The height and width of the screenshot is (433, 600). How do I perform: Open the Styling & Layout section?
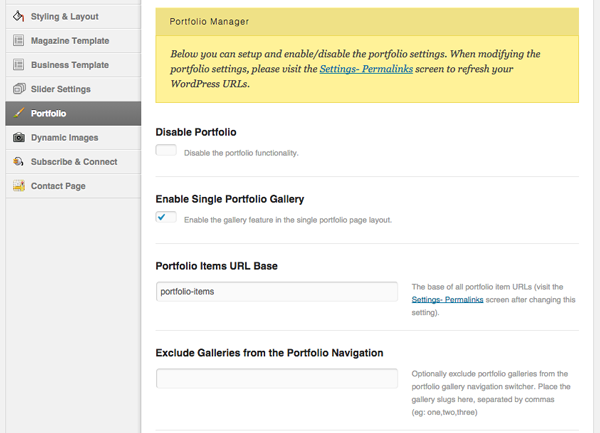click(73, 17)
